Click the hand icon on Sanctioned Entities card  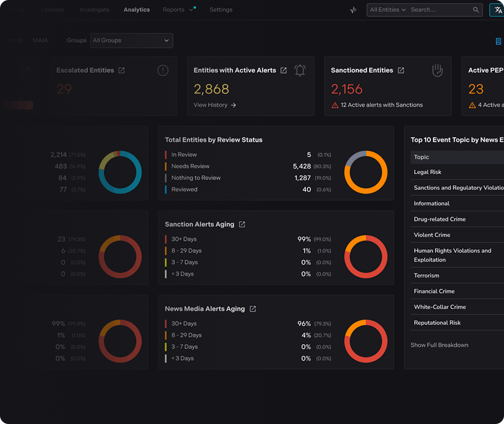437,70
